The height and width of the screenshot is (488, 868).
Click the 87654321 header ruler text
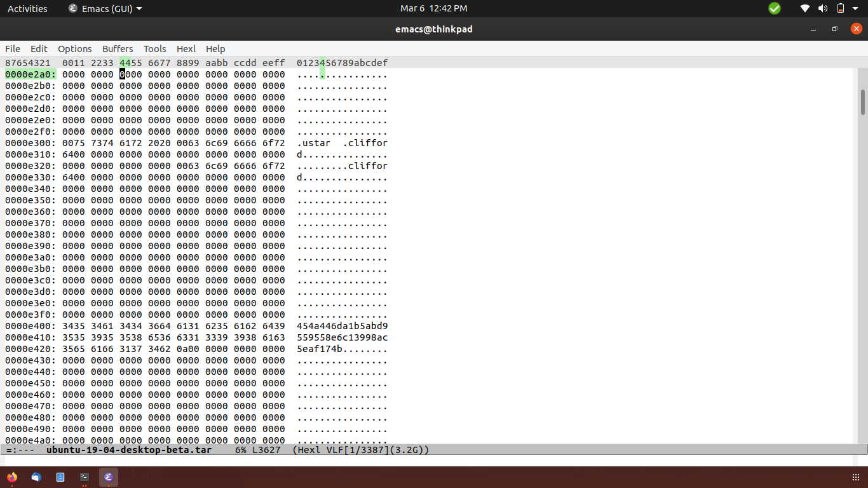pos(27,63)
